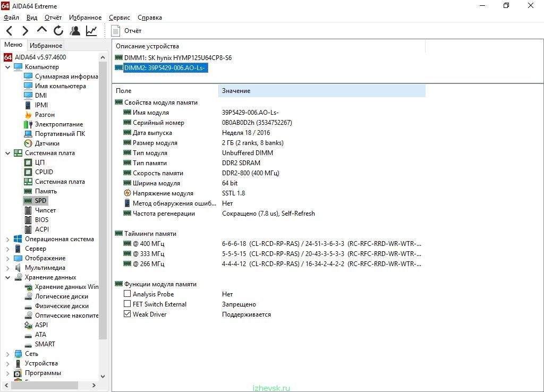Image resolution: width=544 pixels, height=392 pixels.
Task: Click the Отчёт report document icon
Action: pyautogui.click(x=115, y=31)
